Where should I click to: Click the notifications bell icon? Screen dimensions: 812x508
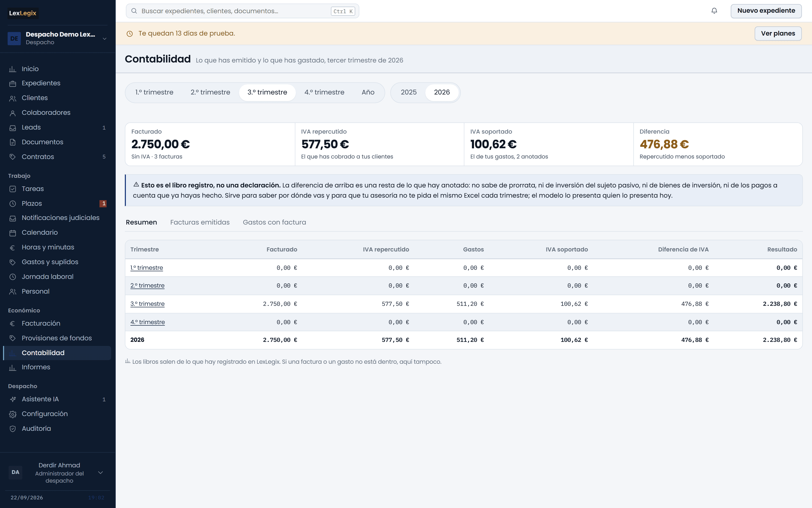tap(714, 11)
